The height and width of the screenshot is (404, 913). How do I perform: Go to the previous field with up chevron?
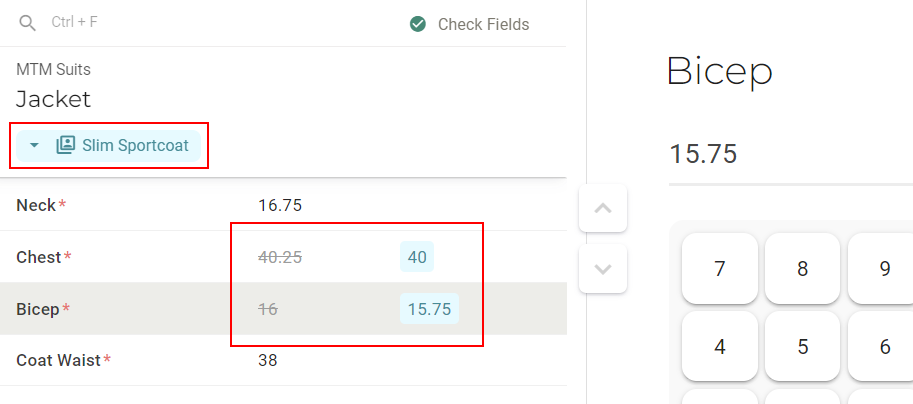[603, 208]
